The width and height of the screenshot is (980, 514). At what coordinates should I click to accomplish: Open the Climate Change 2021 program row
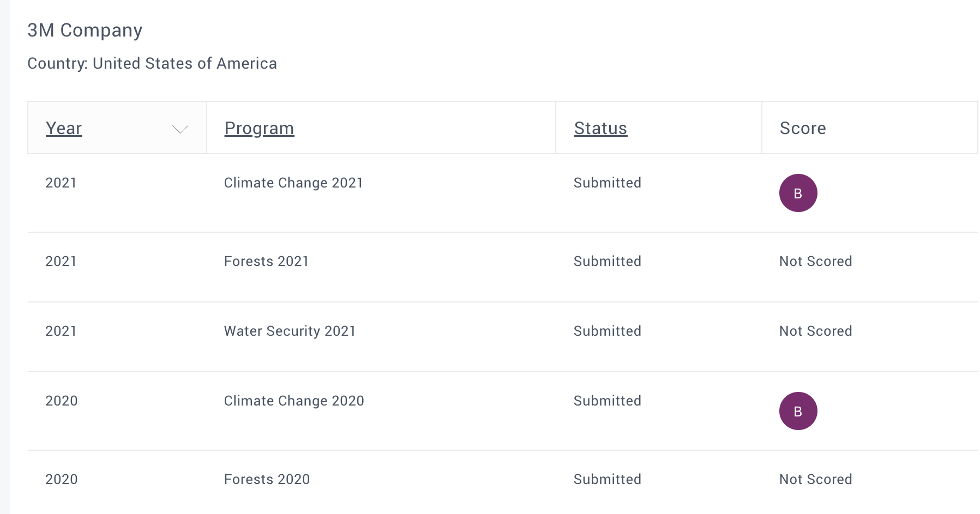point(293,183)
